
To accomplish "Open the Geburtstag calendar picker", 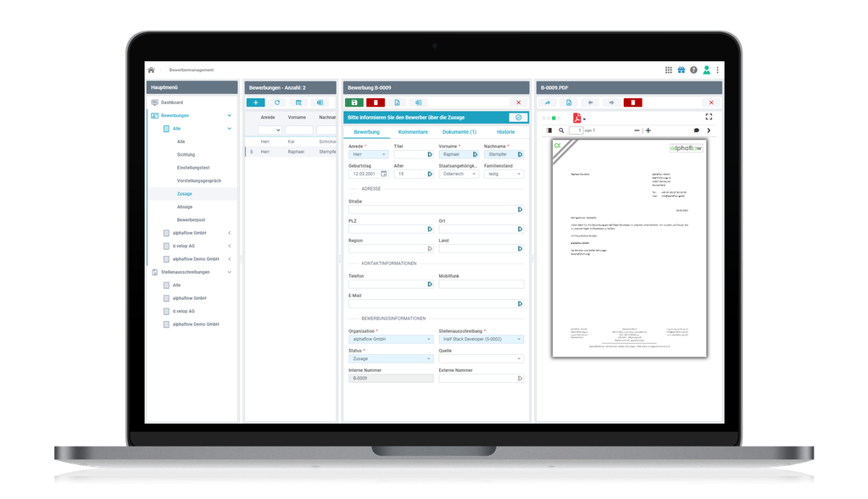I will 384,174.
